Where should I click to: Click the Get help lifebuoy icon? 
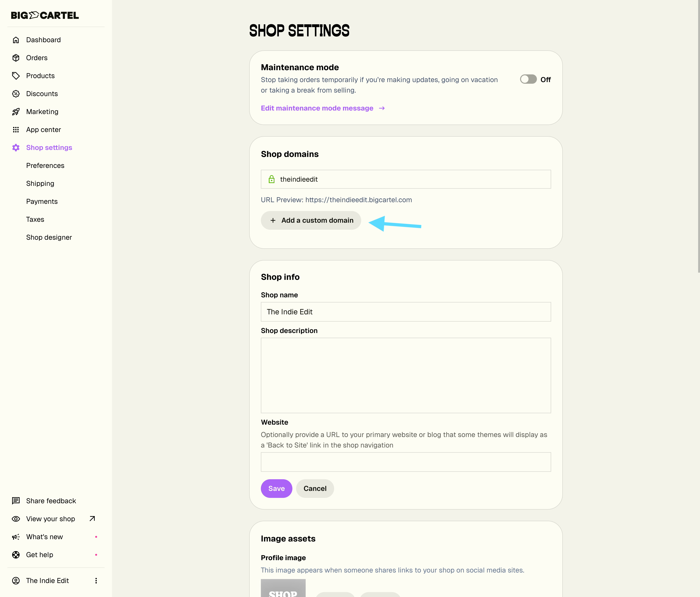[16, 555]
